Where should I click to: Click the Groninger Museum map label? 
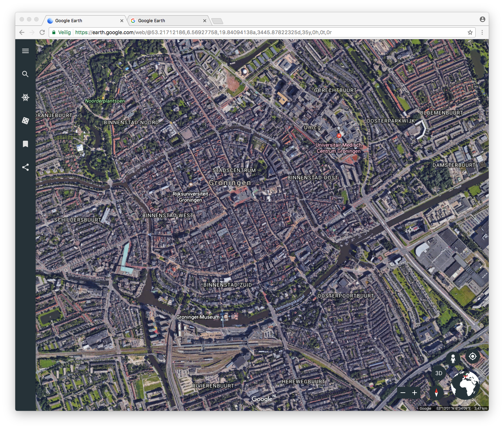[198, 317]
